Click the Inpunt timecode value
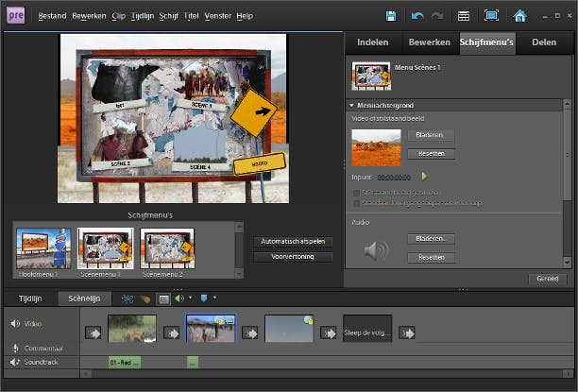 click(394, 177)
